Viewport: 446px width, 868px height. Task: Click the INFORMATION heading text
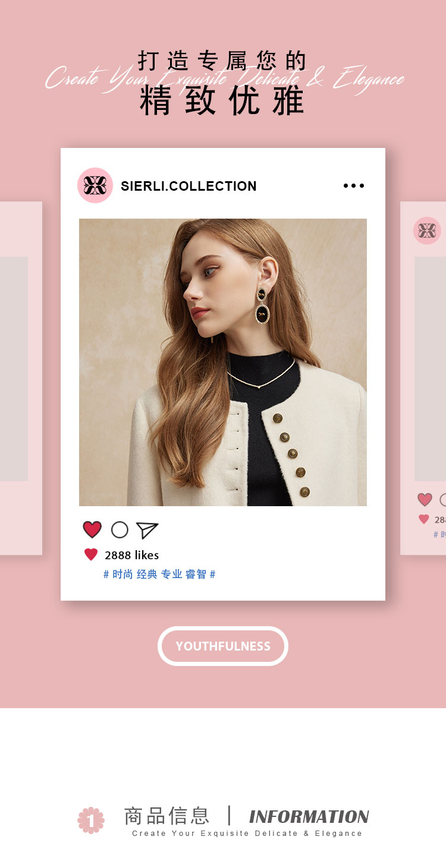(309, 816)
